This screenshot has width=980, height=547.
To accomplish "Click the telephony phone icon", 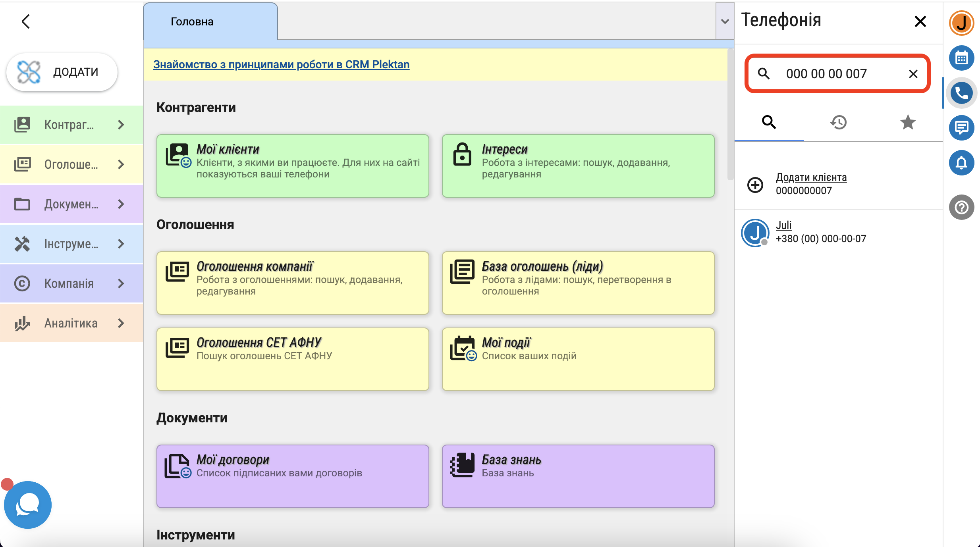I will pos(961,93).
